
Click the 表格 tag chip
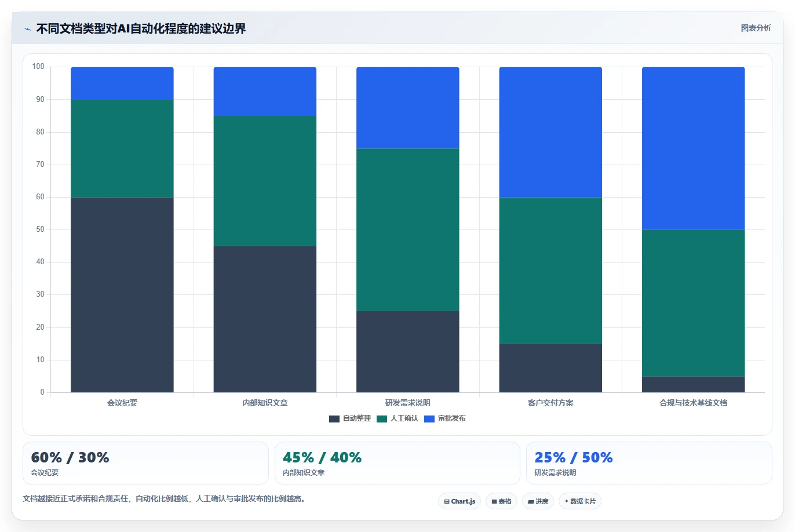tap(501, 501)
